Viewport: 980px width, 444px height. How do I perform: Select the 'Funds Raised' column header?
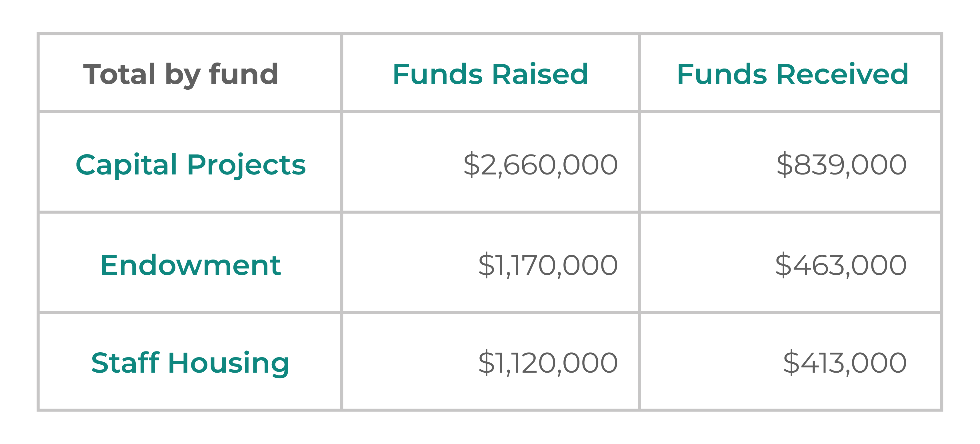coord(490,73)
